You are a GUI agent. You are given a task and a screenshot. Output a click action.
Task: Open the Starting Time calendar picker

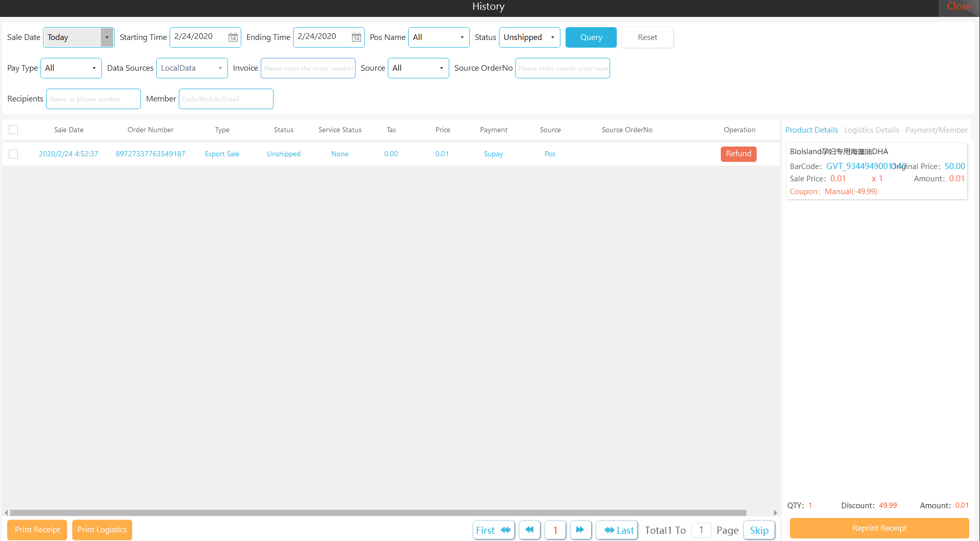tap(233, 37)
